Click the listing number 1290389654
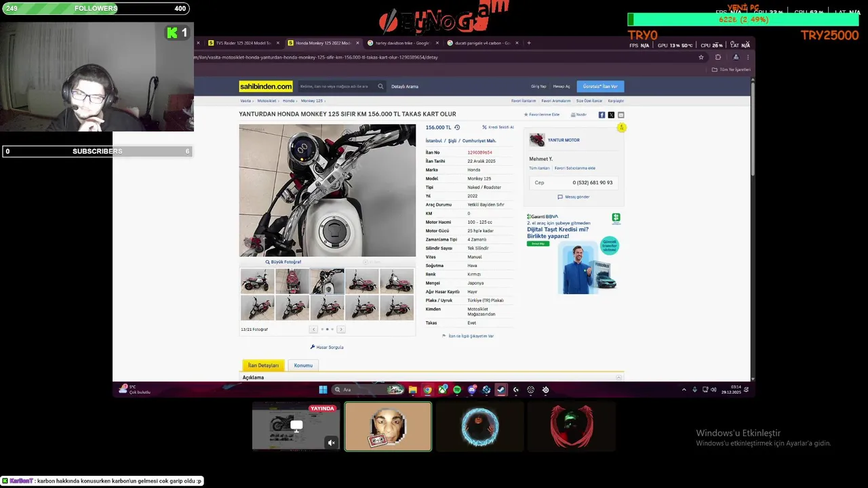The height and width of the screenshot is (488, 868). tap(479, 152)
